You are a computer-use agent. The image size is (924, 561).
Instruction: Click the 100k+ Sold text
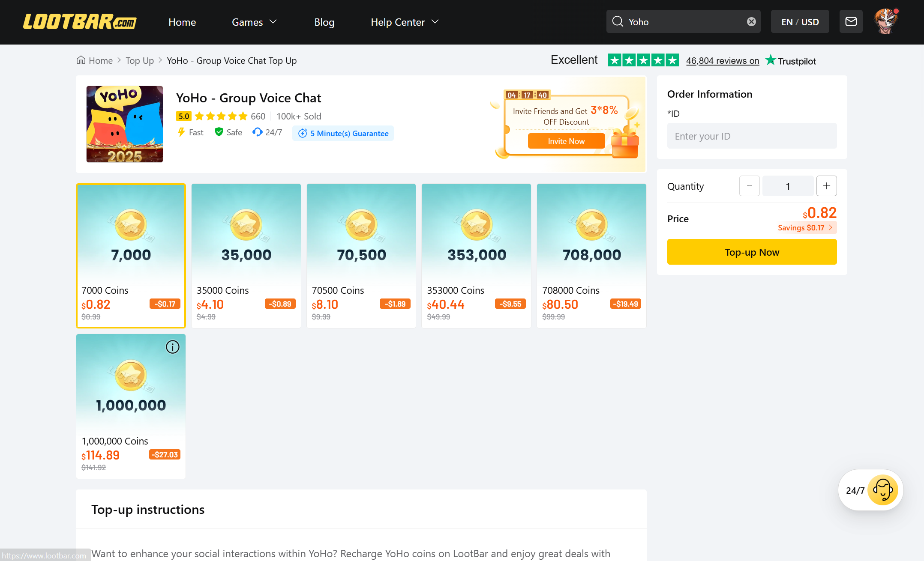click(299, 116)
